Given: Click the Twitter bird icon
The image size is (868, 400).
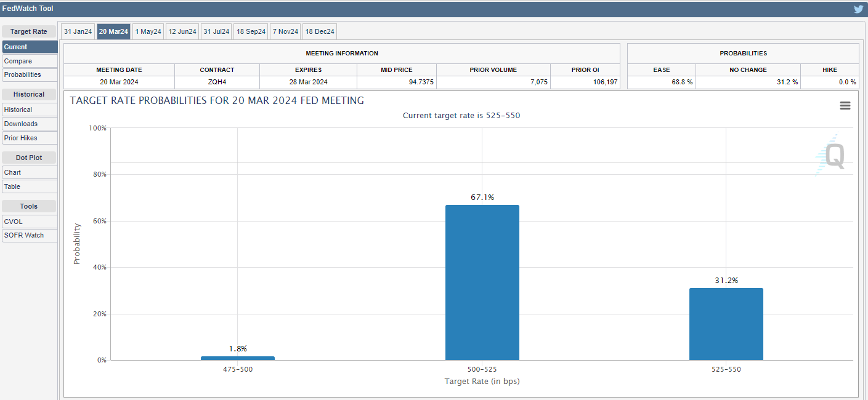Looking at the screenshot, I should pos(858,9).
